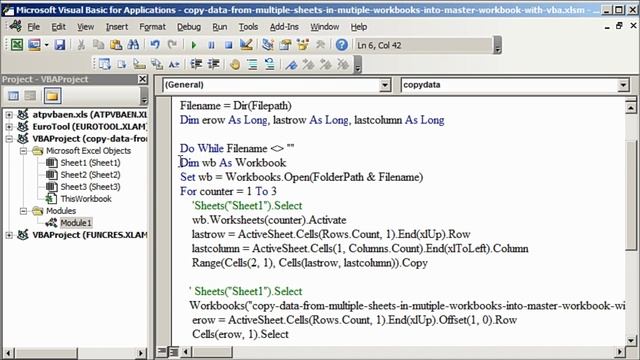Undo the last edit

[x=155, y=44]
